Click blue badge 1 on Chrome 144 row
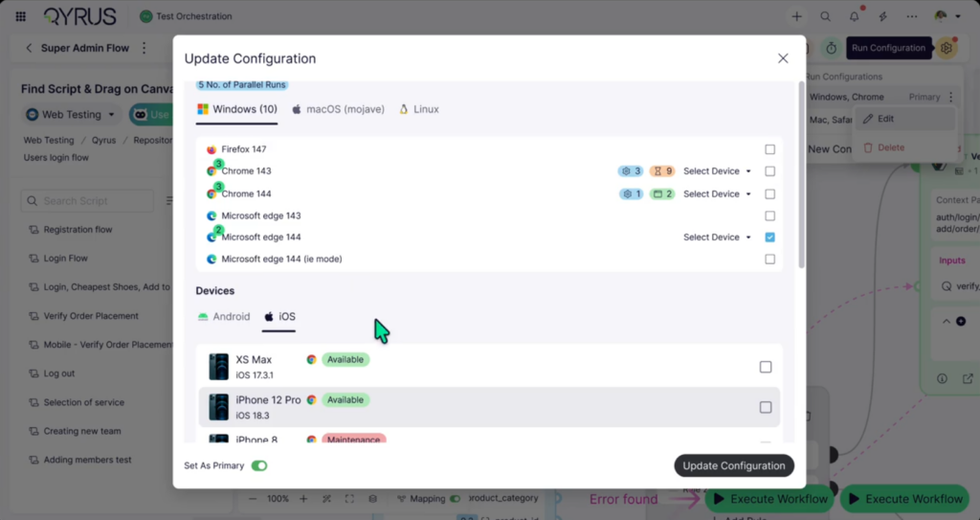Image resolution: width=980 pixels, height=520 pixels. tap(631, 194)
